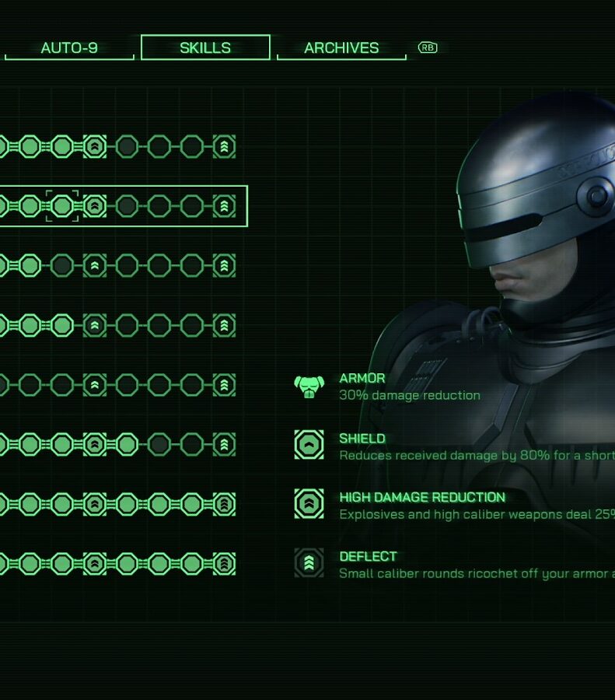The image size is (615, 700).
Task: Click the first empty node after the double-chevron in the highlighted row
Action: coord(128,206)
